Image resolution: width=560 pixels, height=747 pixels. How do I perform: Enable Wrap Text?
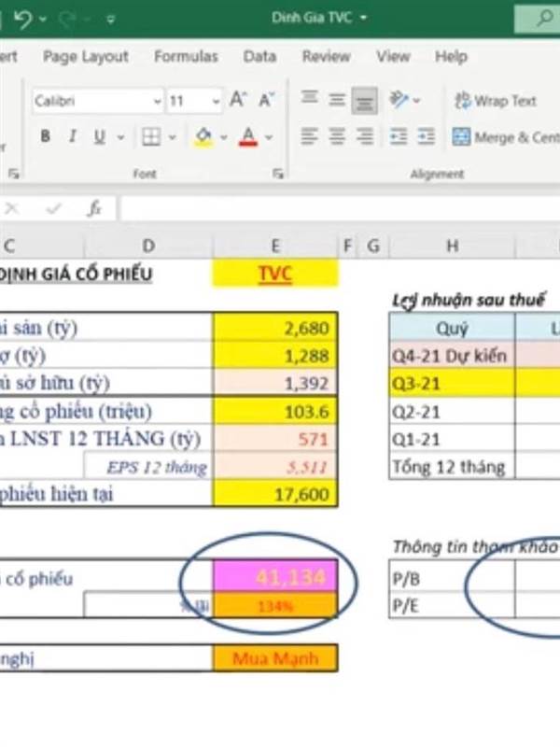(496, 101)
